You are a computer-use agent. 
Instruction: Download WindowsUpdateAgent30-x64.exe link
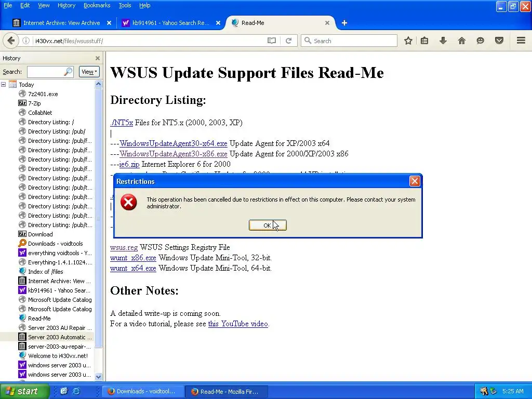pyautogui.click(x=174, y=143)
